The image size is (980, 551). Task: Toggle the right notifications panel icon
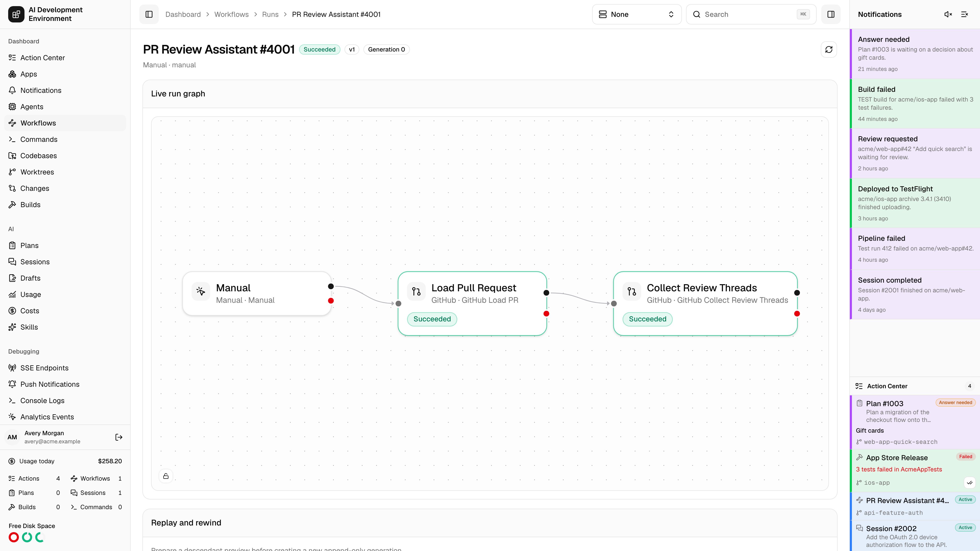coord(831,15)
